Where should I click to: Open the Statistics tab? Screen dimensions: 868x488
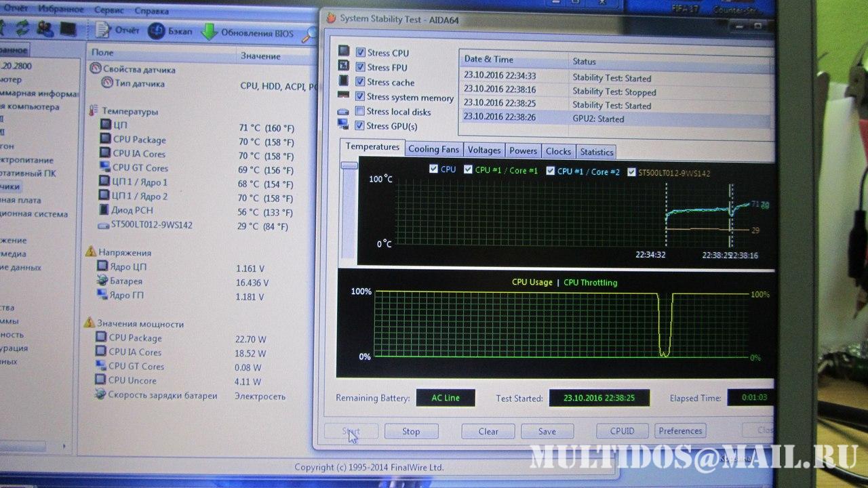click(x=597, y=152)
